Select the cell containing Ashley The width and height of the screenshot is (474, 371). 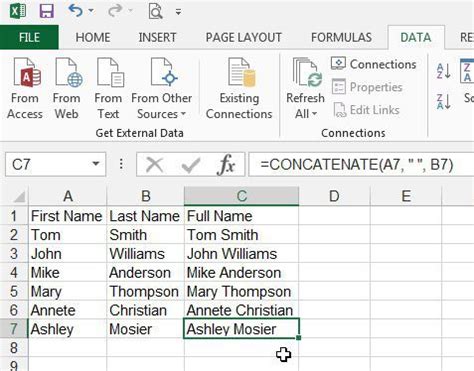[68, 329]
